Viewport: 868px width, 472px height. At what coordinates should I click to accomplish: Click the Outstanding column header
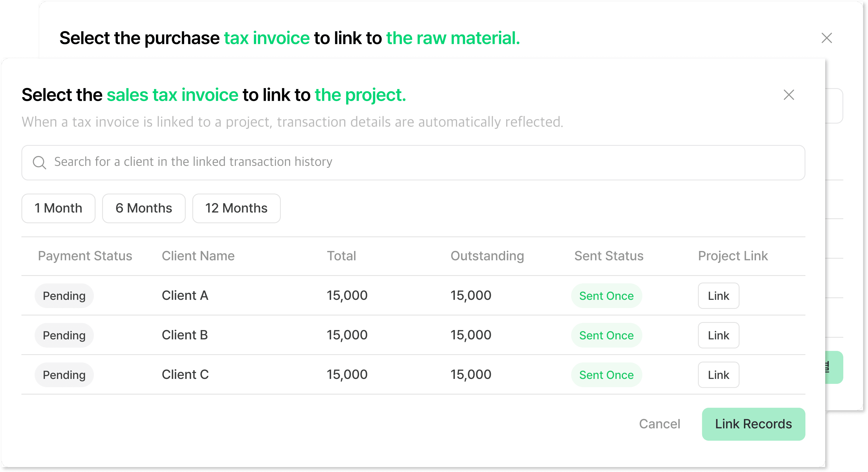coord(487,256)
